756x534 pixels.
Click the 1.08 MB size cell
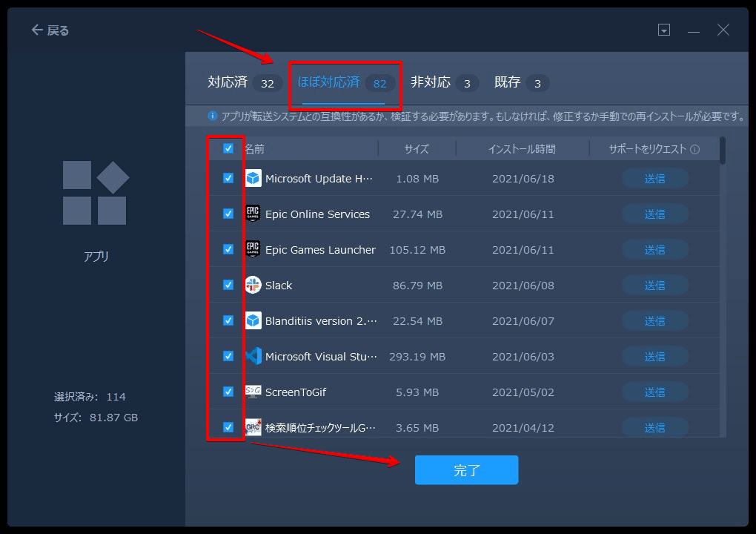pyautogui.click(x=417, y=179)
